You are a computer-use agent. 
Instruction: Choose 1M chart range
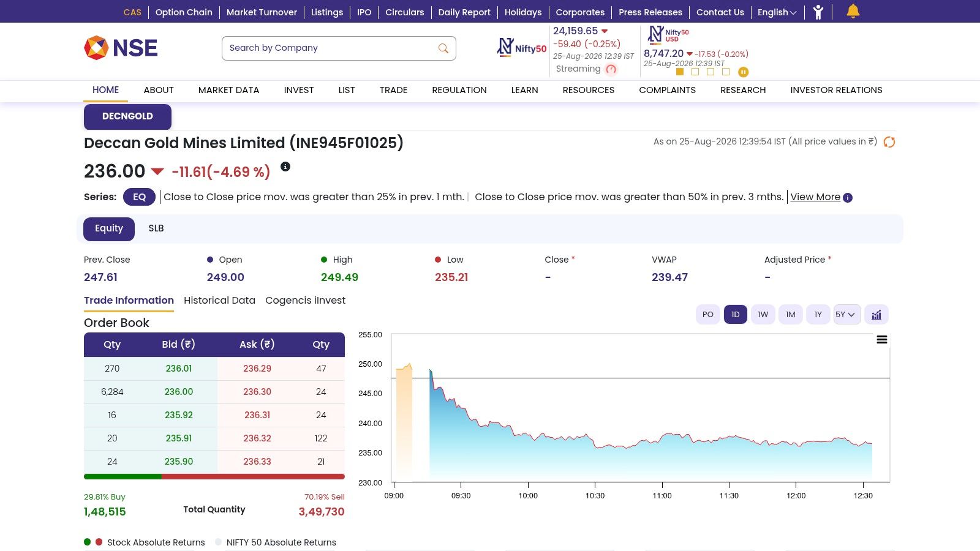pyautogui.click(x=791, y=315)
